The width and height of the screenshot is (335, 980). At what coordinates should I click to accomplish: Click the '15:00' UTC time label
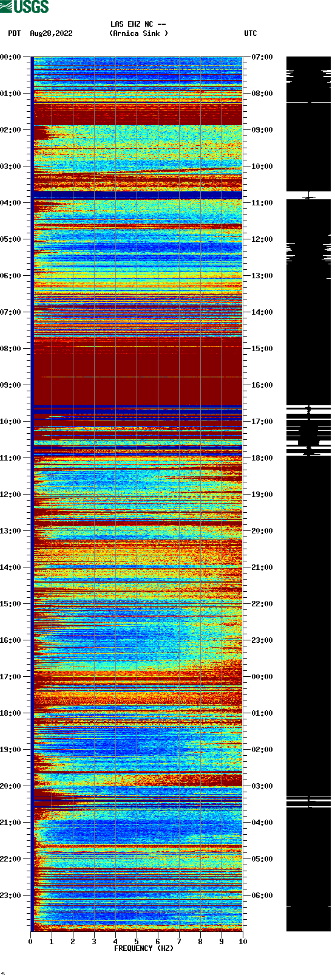(x=262, y=349)
